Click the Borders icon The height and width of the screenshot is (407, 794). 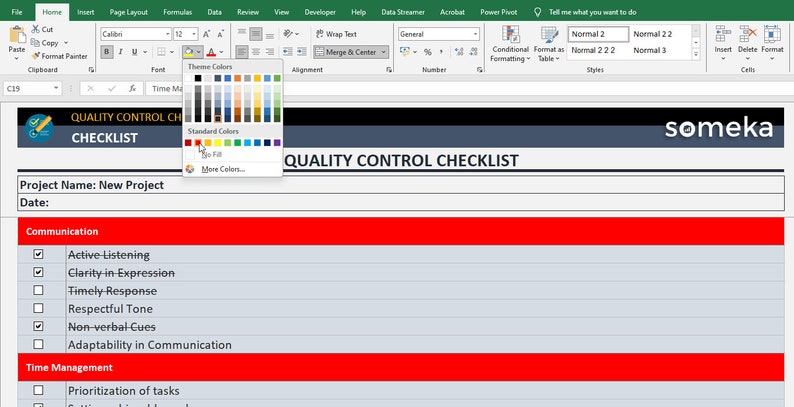click(x=161, y=52)
